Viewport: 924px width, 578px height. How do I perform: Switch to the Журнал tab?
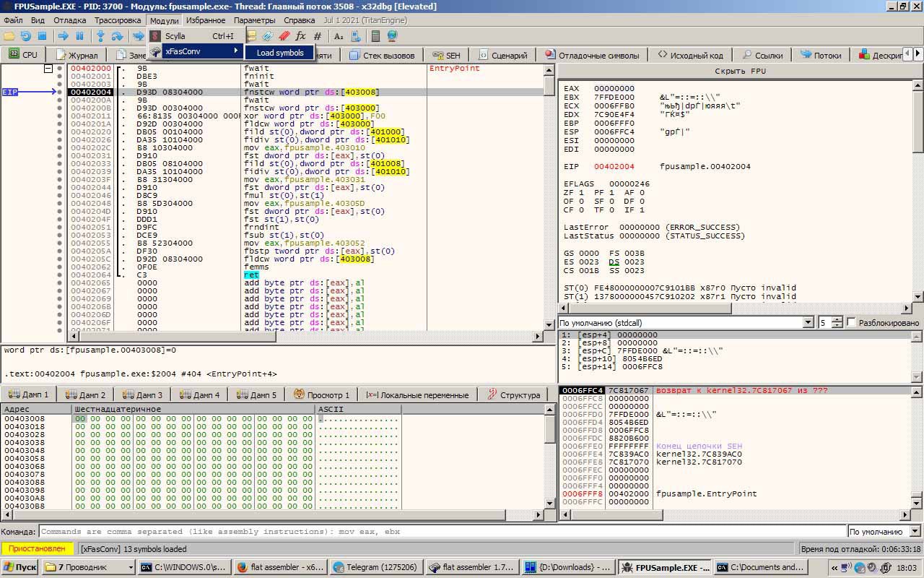coord(77,55)
